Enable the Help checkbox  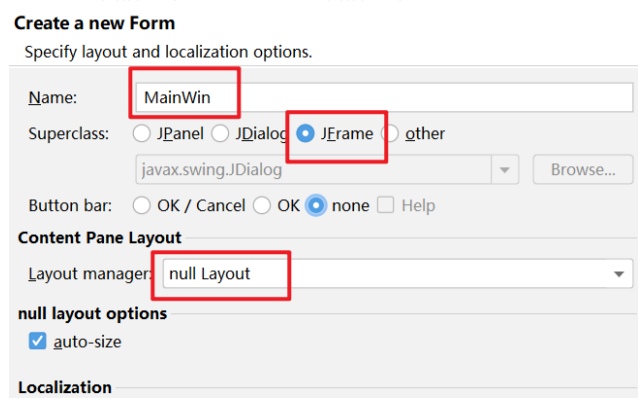pos(385,205)
